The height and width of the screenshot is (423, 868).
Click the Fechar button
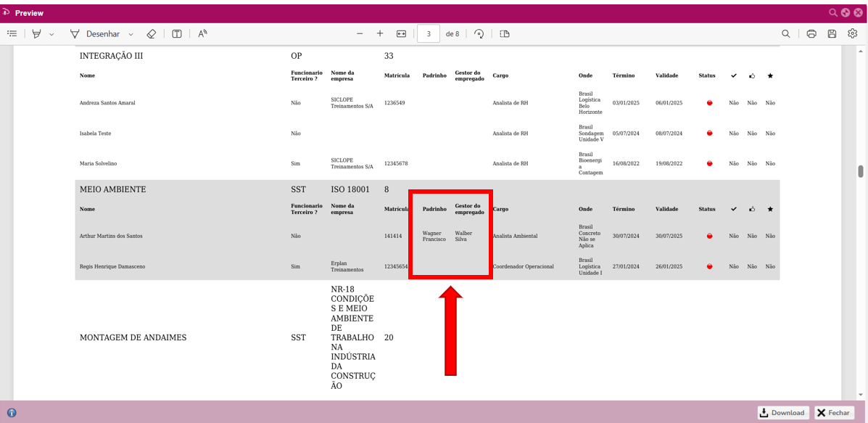coord(833,413)
